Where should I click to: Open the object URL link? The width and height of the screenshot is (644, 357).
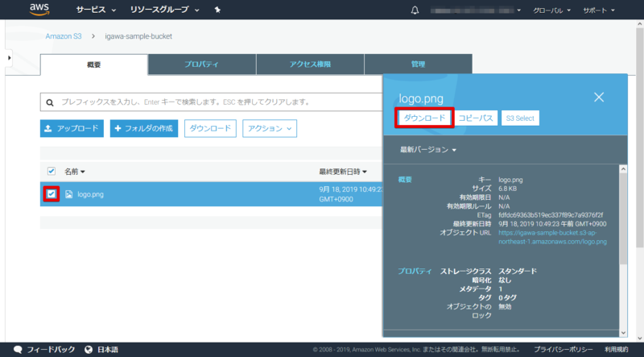click(x=552, y=237)
